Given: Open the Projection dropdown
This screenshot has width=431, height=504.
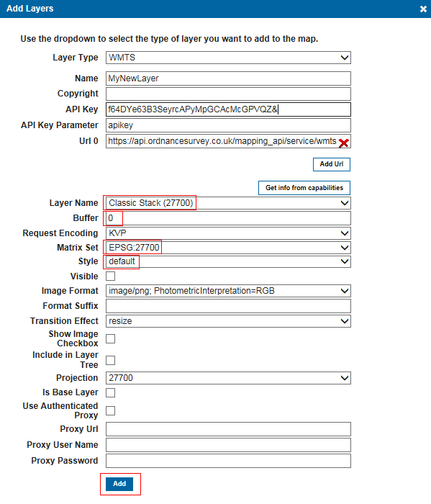Looking at the screenshot, I should (228, 378).
